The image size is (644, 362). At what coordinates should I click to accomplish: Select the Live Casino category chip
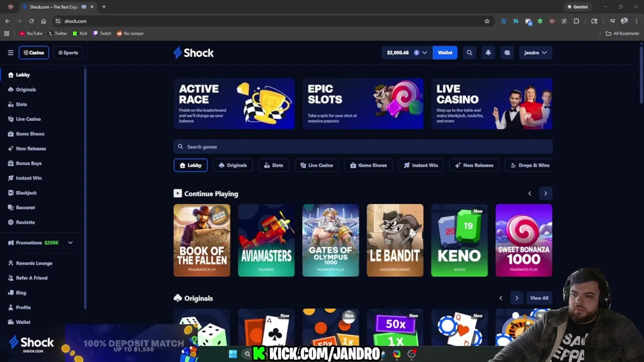316,165
